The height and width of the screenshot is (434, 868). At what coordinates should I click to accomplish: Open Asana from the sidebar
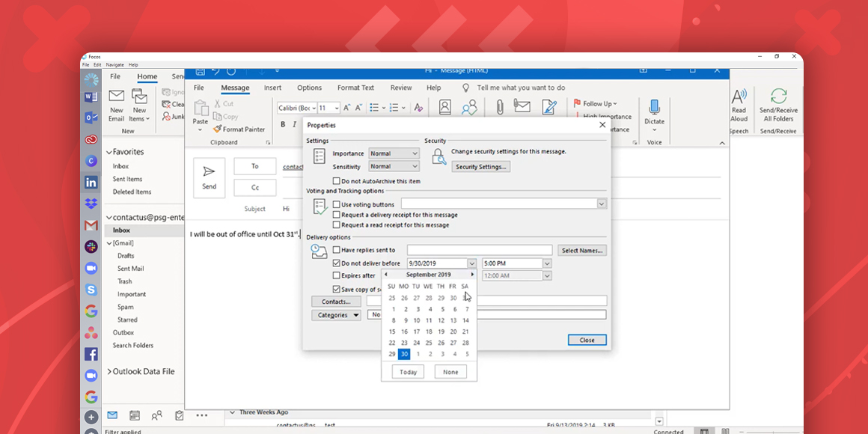click(91, 333)
